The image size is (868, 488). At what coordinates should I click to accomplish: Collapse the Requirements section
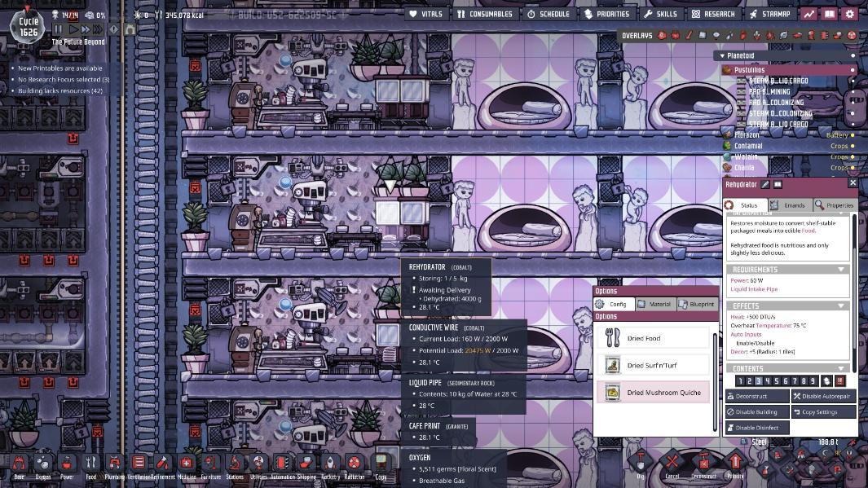[x=841, y=270]
